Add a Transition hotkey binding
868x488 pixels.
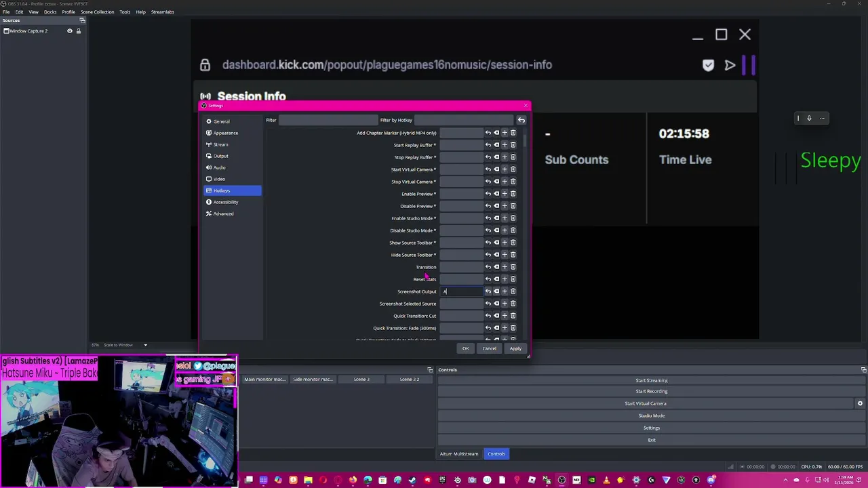(505, 267)
